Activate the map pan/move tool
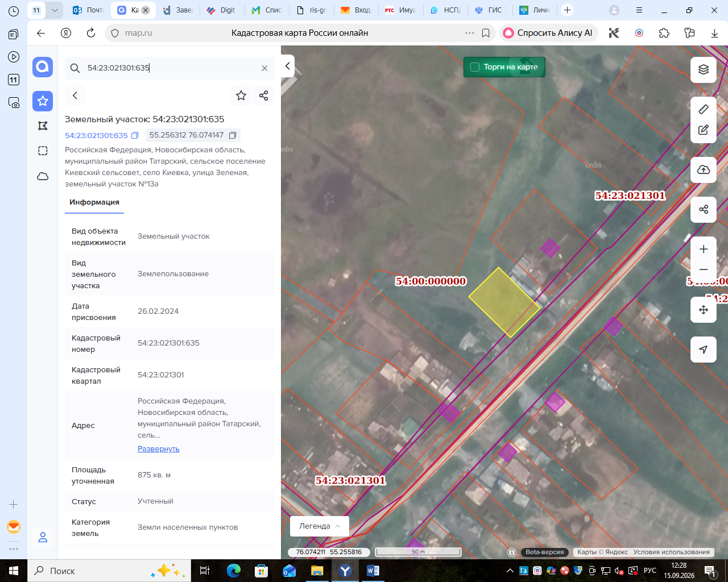Image resolution: width=728 pixels, height=582 pixels. [704, 310]
